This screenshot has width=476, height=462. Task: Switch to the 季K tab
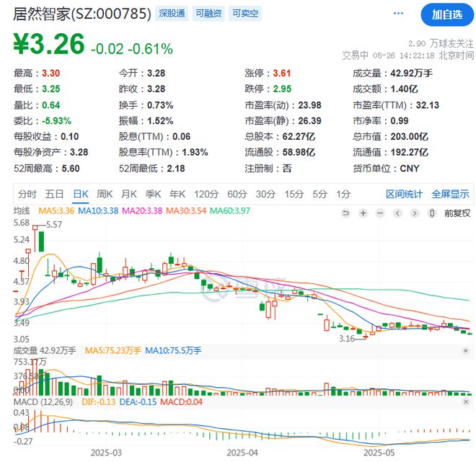coord(153,194)
